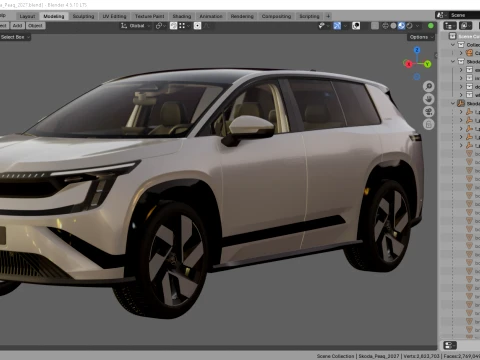Click the pan view hand icon
480x360 pixels.
click(429, 99)
